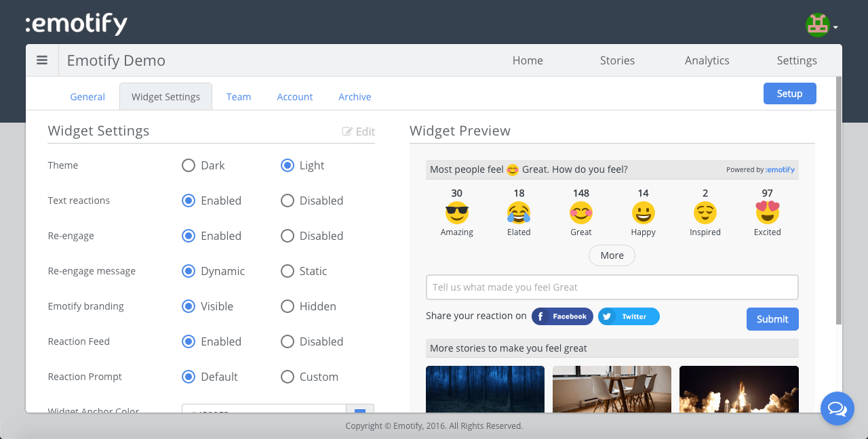Click the Edit pencil for Widget Settings
This screenshot has width=868, height=439.
(358, 131)
